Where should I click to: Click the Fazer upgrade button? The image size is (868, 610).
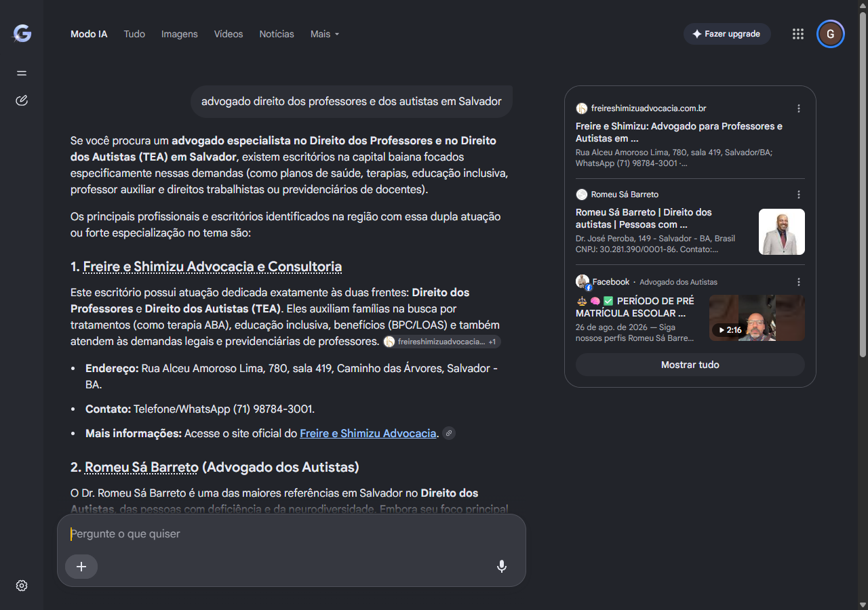coord(727,34)
